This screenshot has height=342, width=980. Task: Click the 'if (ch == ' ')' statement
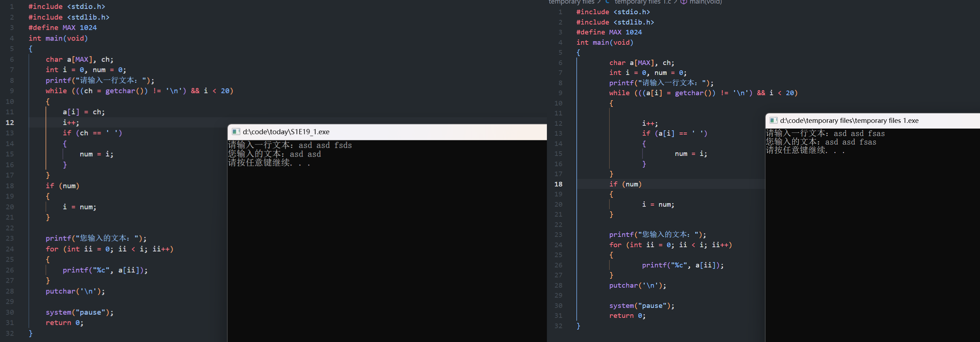point(92,133)
